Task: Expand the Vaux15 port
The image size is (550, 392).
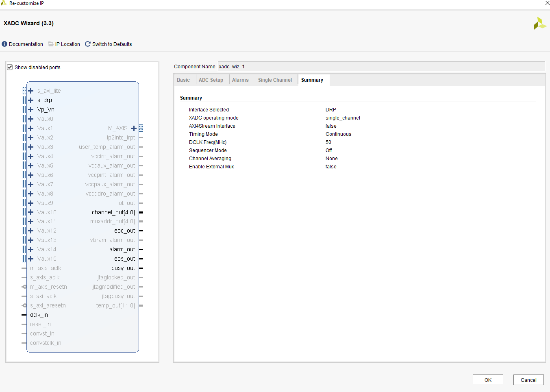Action: click(31, 259)
